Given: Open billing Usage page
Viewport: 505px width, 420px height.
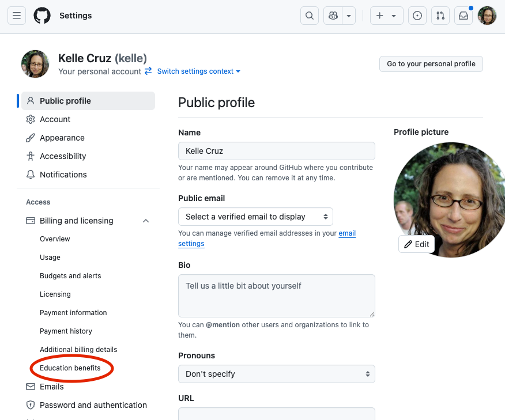Looking at the screenshot, I should [x=50, y=257].
